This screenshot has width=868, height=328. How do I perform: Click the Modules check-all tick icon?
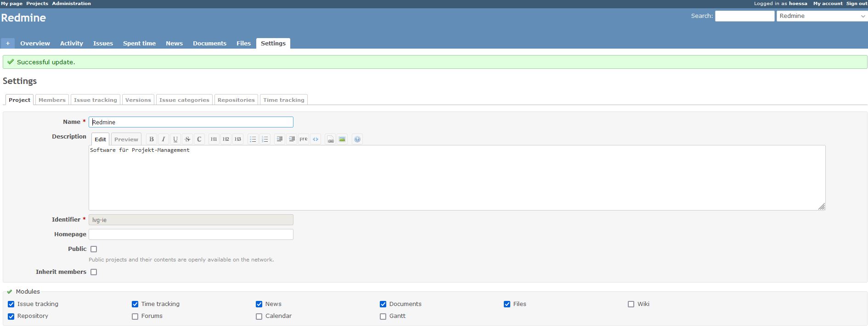[10, 292]
